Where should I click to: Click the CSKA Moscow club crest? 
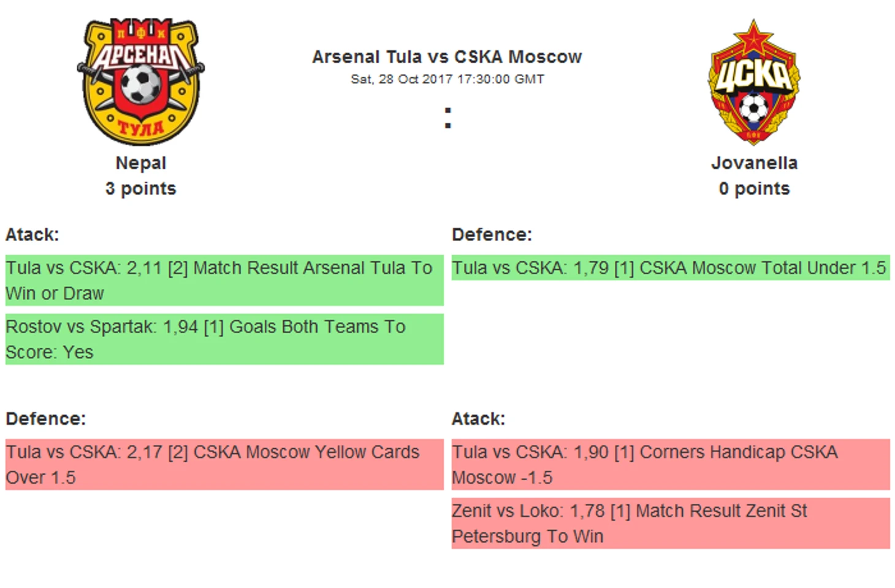[754, 82]
